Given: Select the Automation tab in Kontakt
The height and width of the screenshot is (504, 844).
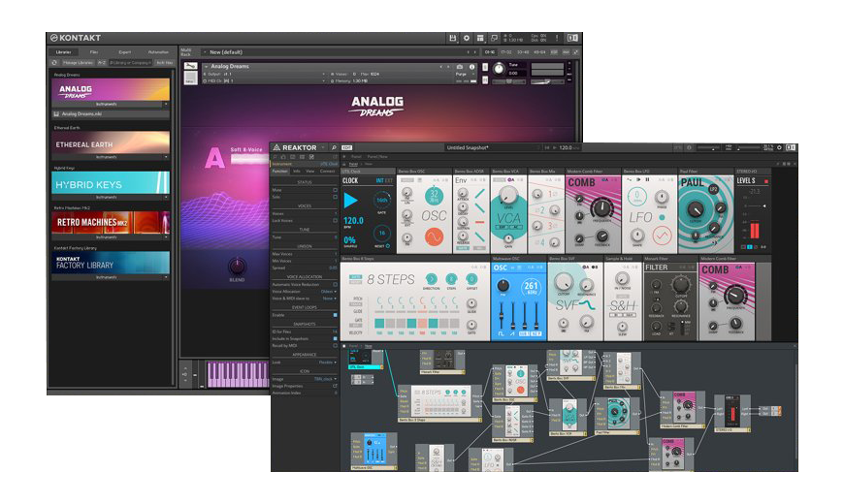Looking at the screenshot, I should [x=158, y=52].
